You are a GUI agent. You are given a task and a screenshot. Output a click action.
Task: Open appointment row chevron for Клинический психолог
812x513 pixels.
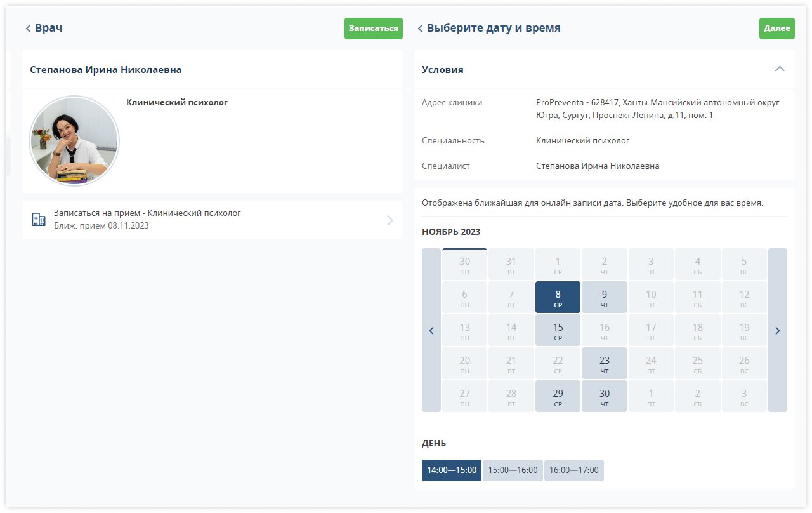[x=390, y=220]
